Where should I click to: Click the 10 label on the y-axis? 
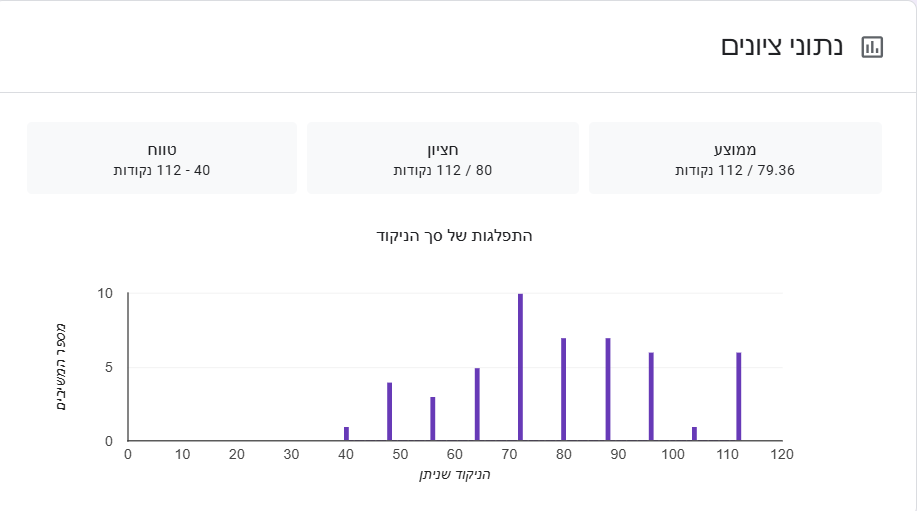coord(105,294)
